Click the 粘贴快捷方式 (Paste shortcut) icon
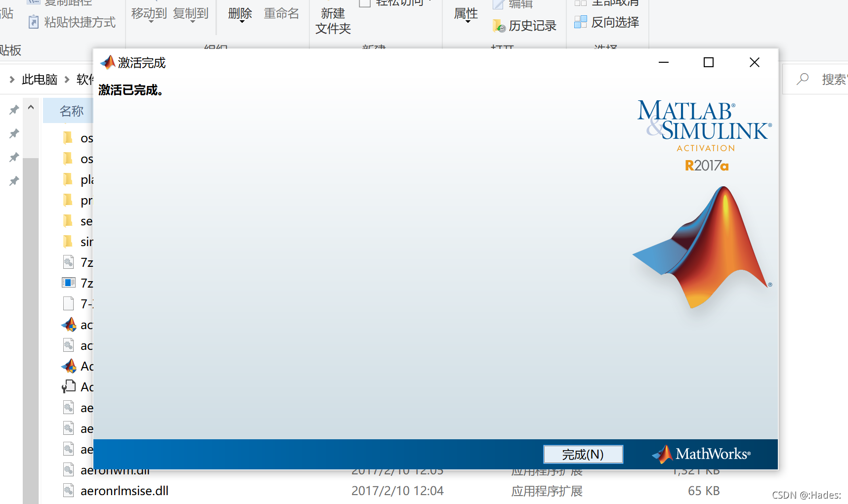The image size is (848, 504). coord(34,22)
